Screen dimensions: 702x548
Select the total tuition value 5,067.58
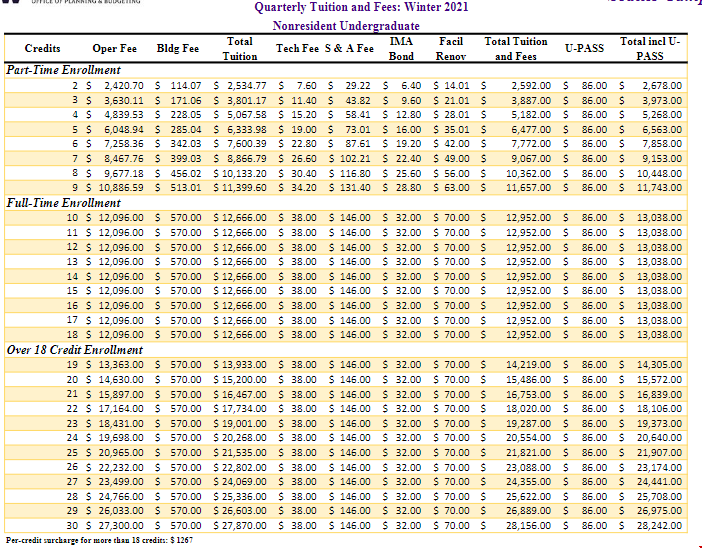[247, 115]
